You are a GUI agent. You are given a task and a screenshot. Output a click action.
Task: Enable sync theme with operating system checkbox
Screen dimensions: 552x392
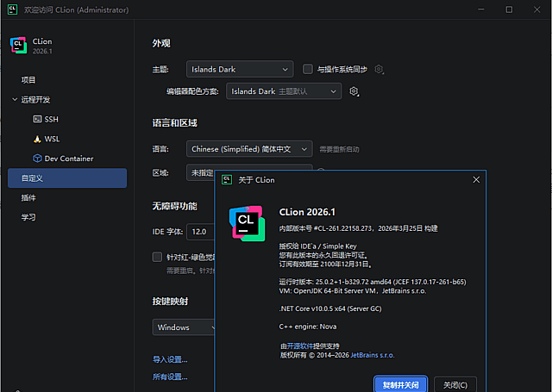tap(308, 69)
